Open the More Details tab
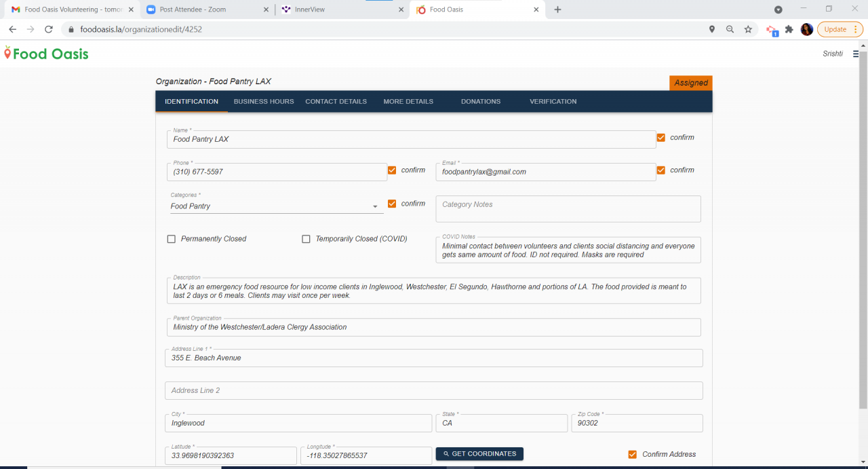This screenshot has height=469, width=868. tap(408, 102)
